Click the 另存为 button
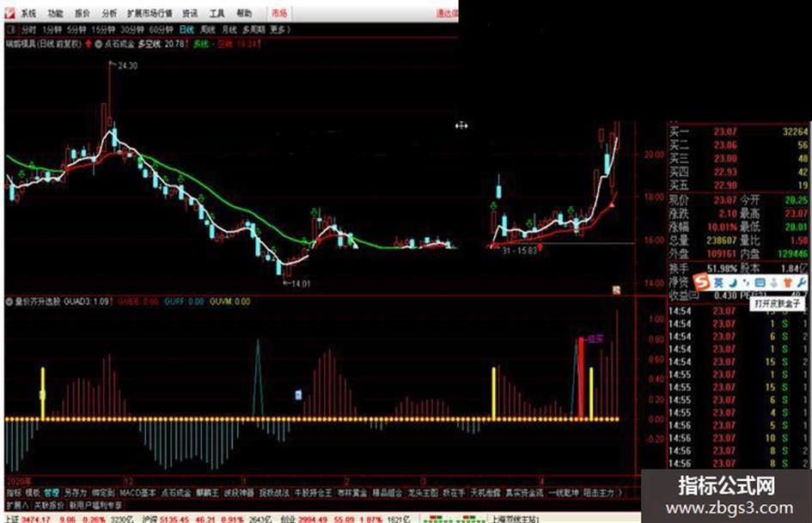812x523 pixels. tap(76, 492)
